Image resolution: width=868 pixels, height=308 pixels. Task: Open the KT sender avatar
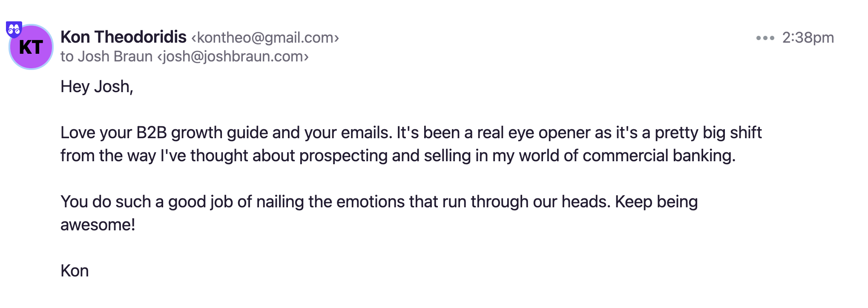pos(31,47)
